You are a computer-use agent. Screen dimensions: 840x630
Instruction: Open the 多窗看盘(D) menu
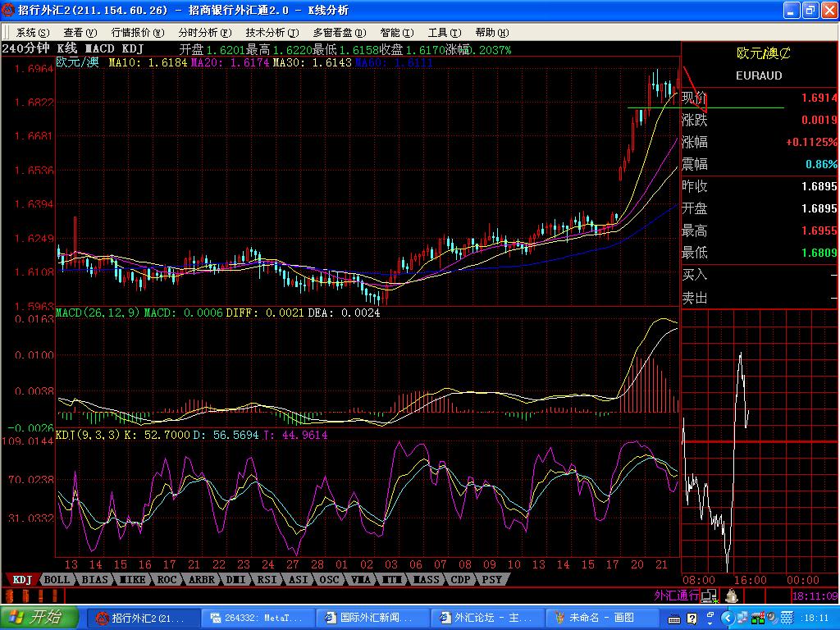(339, 33)
